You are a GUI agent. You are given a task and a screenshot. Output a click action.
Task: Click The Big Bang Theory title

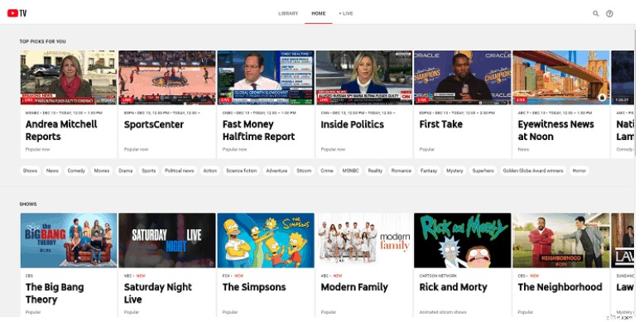[55, 293]
